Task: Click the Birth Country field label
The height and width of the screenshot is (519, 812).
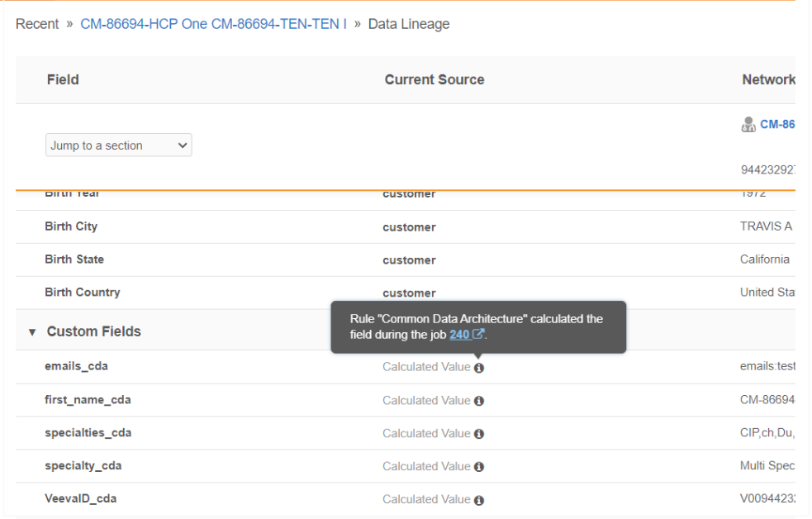Action: [x=83, y=293]
